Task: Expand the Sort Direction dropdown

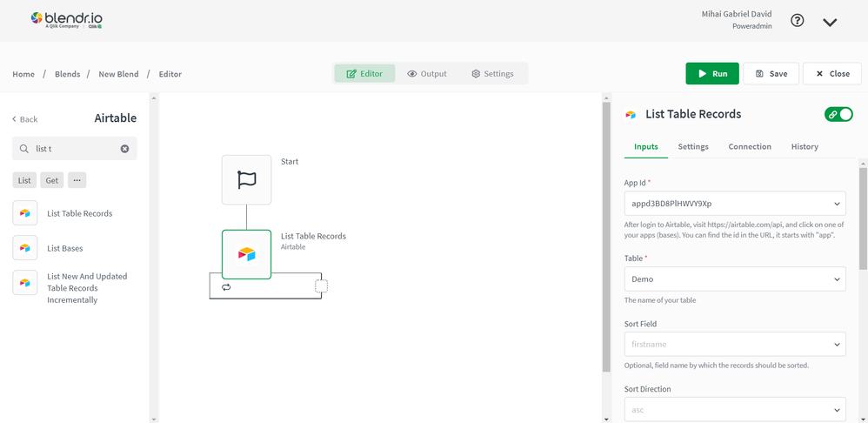Action: coord(735,410)
